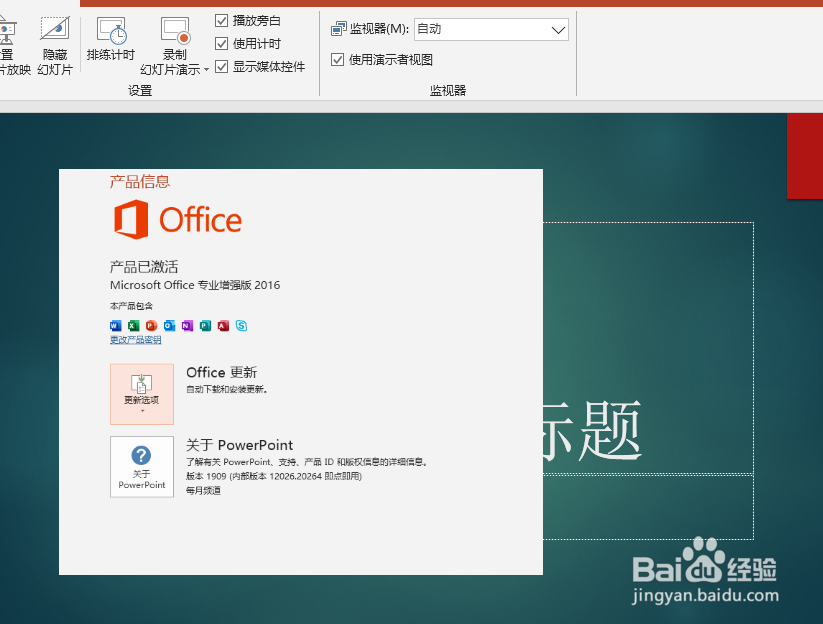
Task: Click the Skype app icon
Action: coord(241,326)
